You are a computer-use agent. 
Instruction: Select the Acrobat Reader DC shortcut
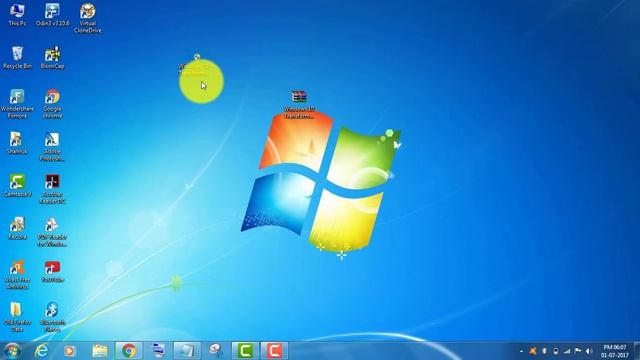tap(52, 189)
